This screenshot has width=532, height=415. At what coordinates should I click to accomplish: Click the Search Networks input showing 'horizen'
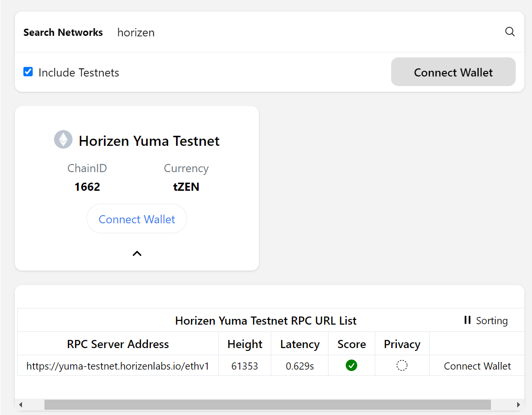(136, 32)
